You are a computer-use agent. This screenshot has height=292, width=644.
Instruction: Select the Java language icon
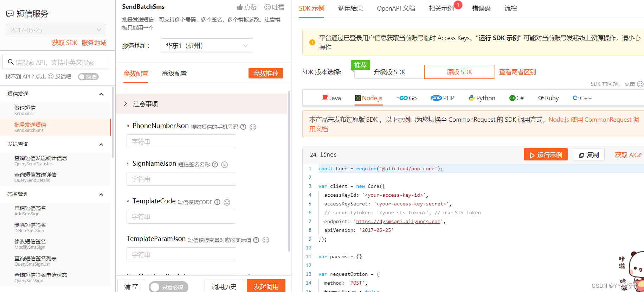(325, 98)
